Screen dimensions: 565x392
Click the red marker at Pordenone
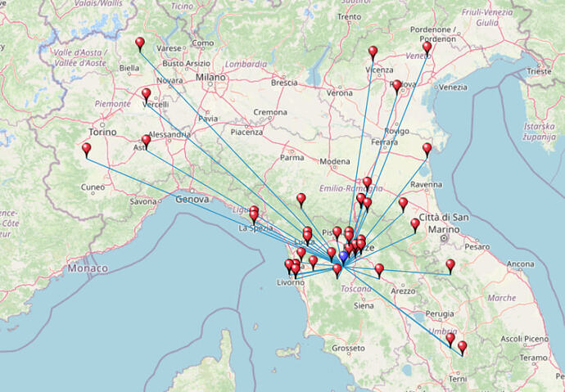[427, 47]
